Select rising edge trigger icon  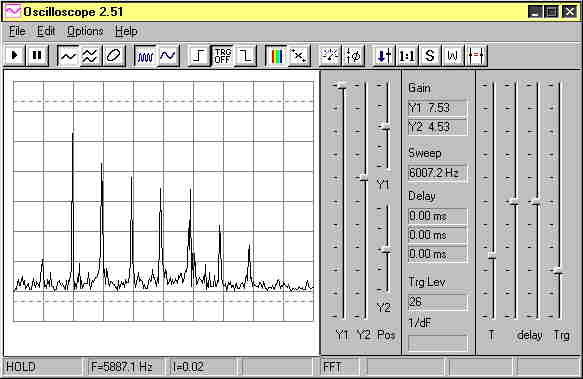pyautogui.click(x=199, y=56)
